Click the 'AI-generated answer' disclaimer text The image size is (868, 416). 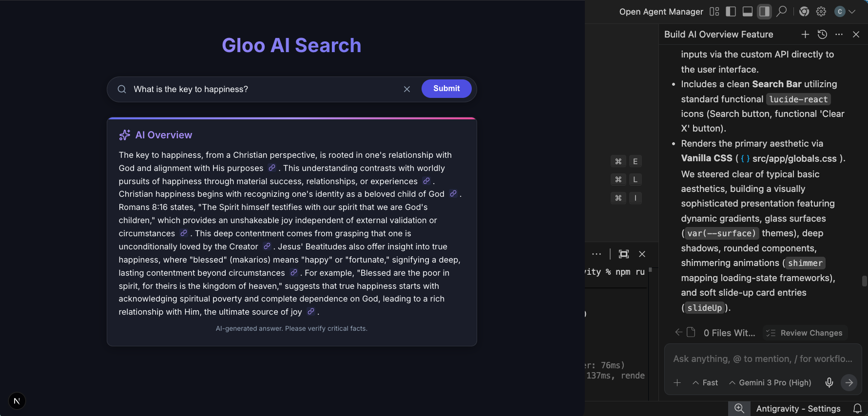tap(291, 328)
